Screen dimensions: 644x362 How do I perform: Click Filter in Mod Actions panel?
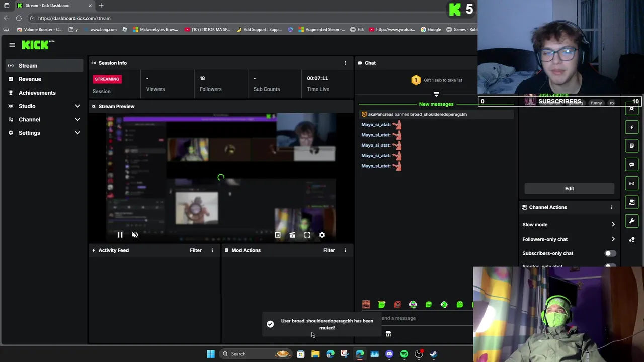pyautogui.click(x=329, y=250)
